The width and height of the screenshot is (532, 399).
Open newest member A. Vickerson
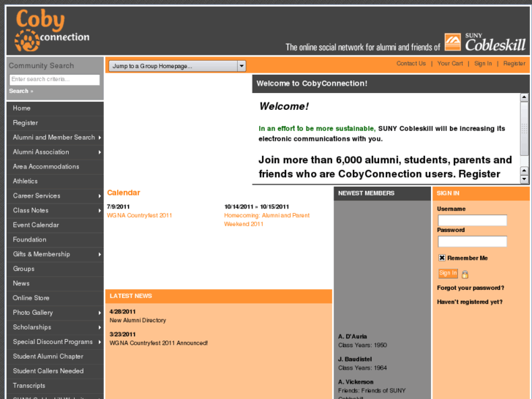(x=356, y=382)
